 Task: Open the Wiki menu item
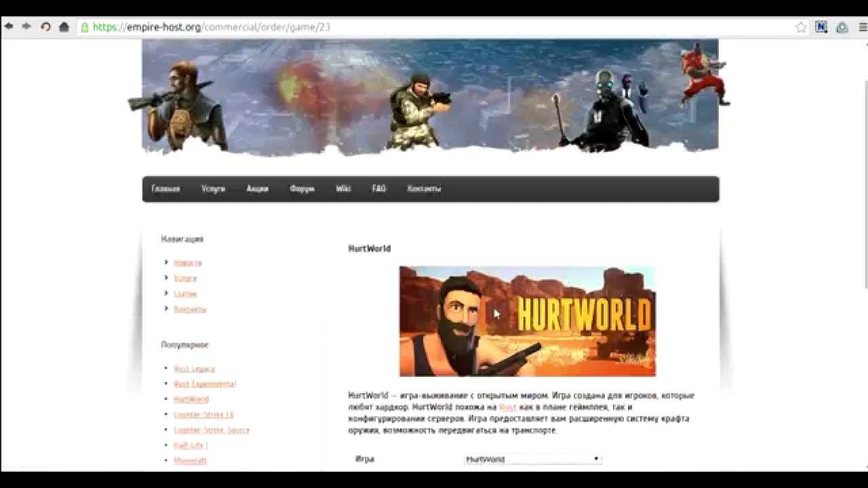click(x=343, y=189)
